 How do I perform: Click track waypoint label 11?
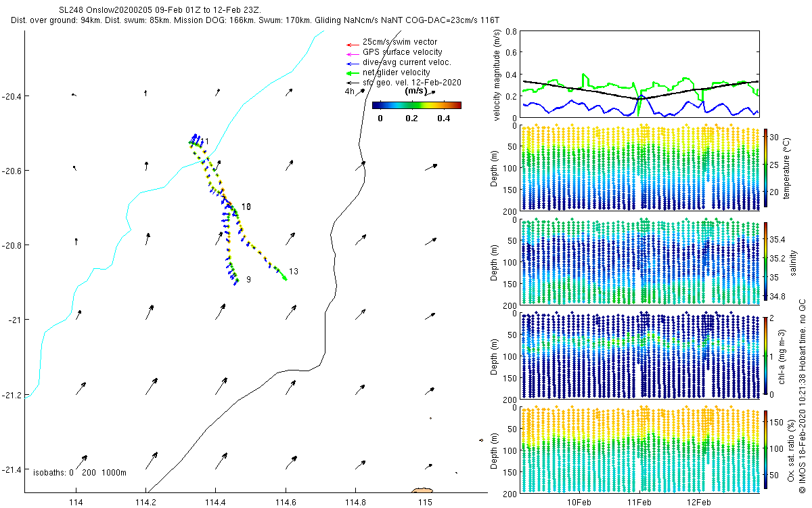tap(204, 142)
